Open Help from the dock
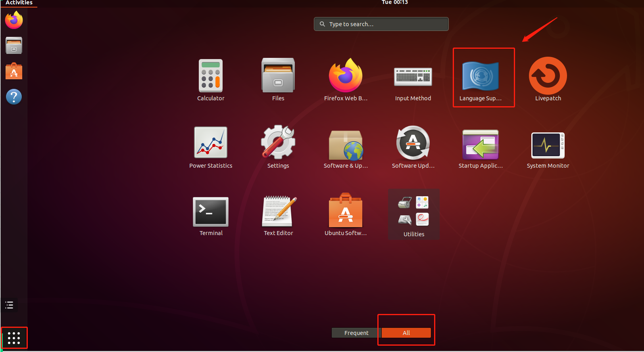The image size is (644, 352). click(14, 97)
